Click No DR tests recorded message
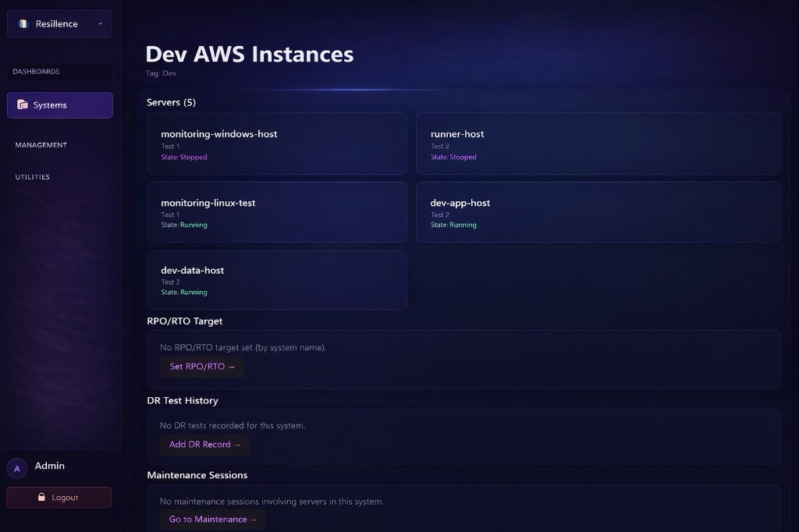This screenshot has width=799, height=532. click(x=233, y=425)
